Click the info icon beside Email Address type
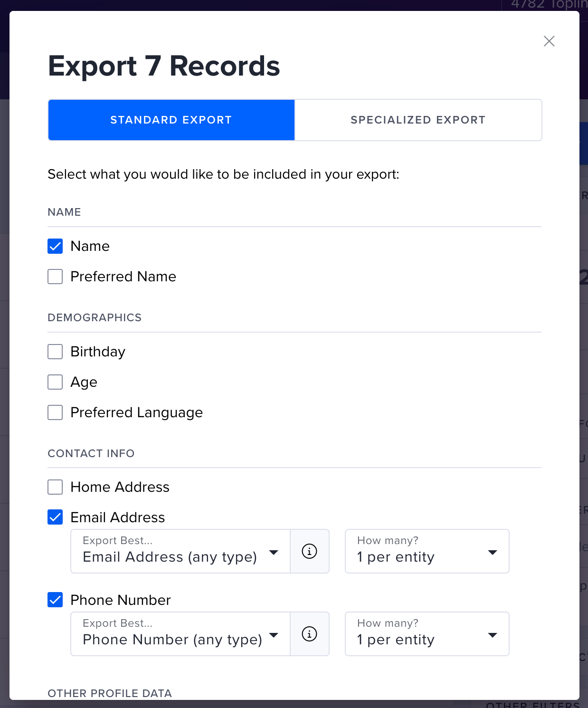588x708 pixels. point(310,551)
